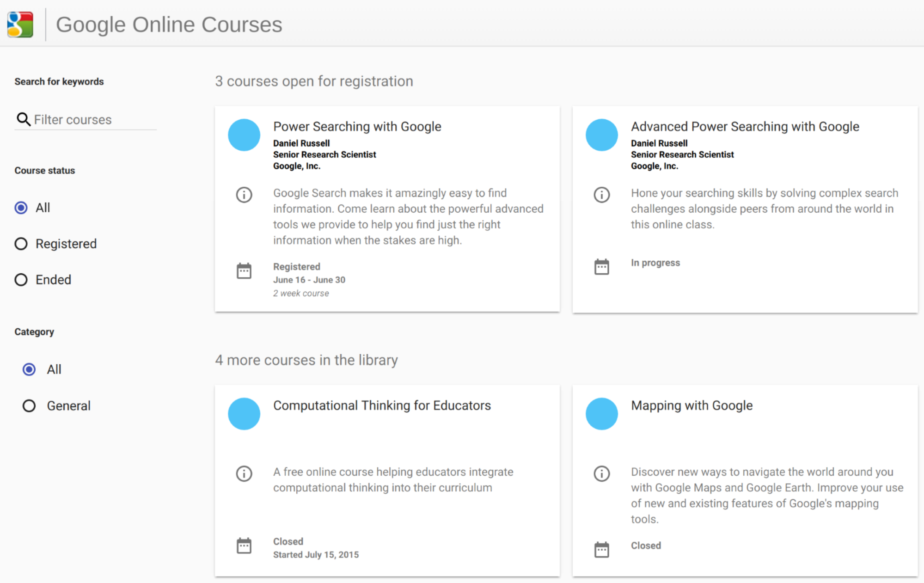Viewport: 924px width, 583px height.
Task: Click description starting 'A free online course'
Action: point(393,480)
